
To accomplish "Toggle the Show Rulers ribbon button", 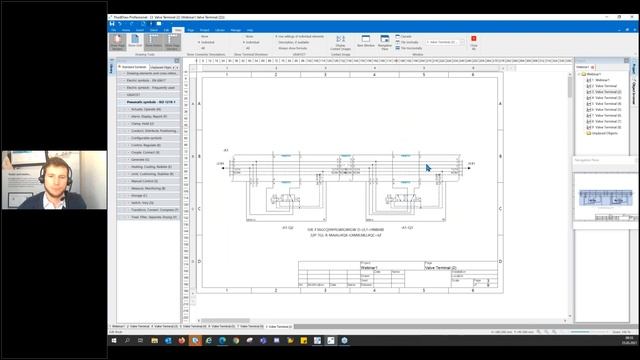I will pos(154,42).
